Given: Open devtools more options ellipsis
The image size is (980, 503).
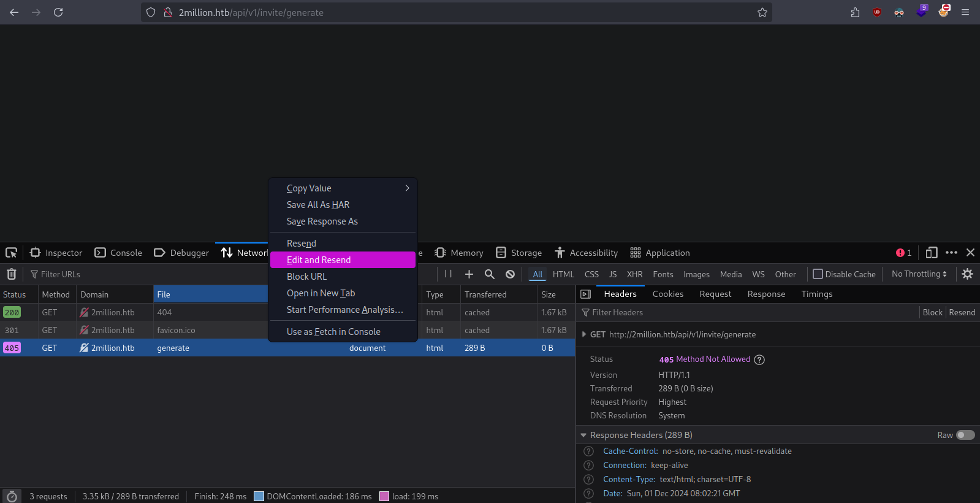Looking at the screenshot, I should click(x=951, y=253).
